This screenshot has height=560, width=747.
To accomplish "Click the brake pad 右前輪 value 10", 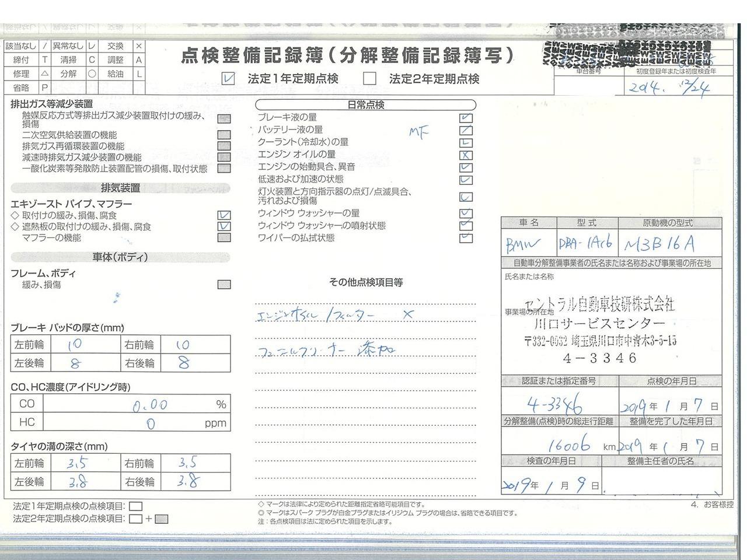I will pyautogui.click(x=183, y=345).
